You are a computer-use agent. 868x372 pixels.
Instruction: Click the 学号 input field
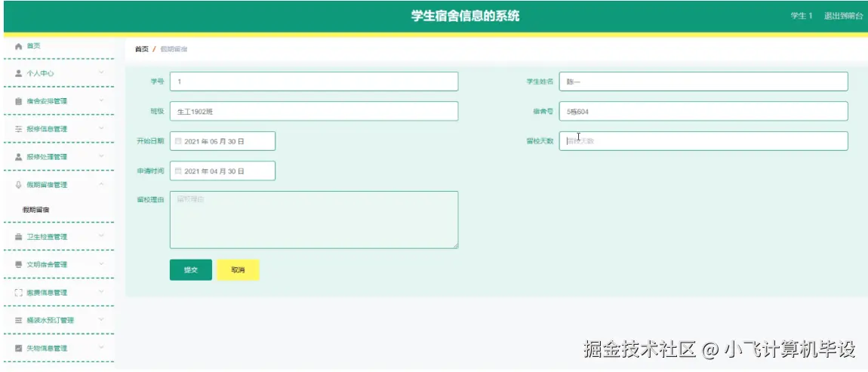(314, 81)
